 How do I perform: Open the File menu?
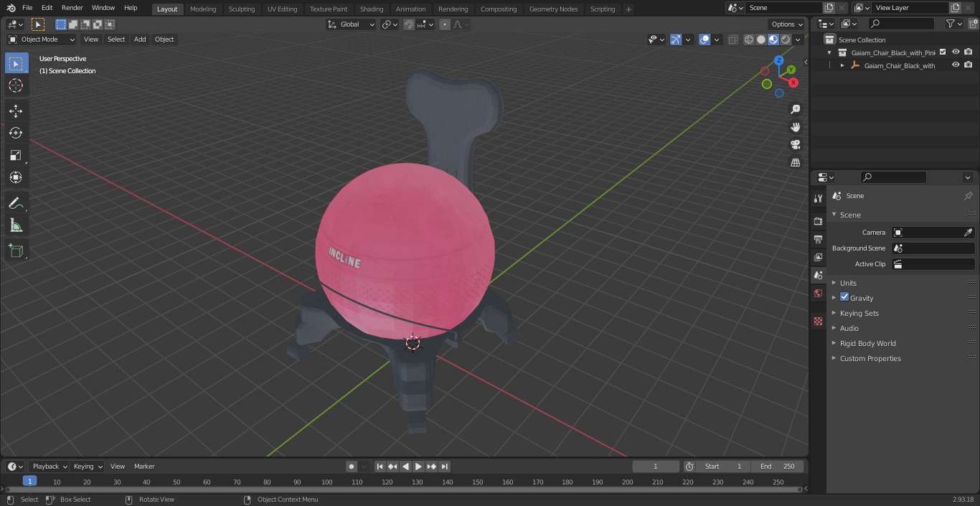[x=27, y=8]
